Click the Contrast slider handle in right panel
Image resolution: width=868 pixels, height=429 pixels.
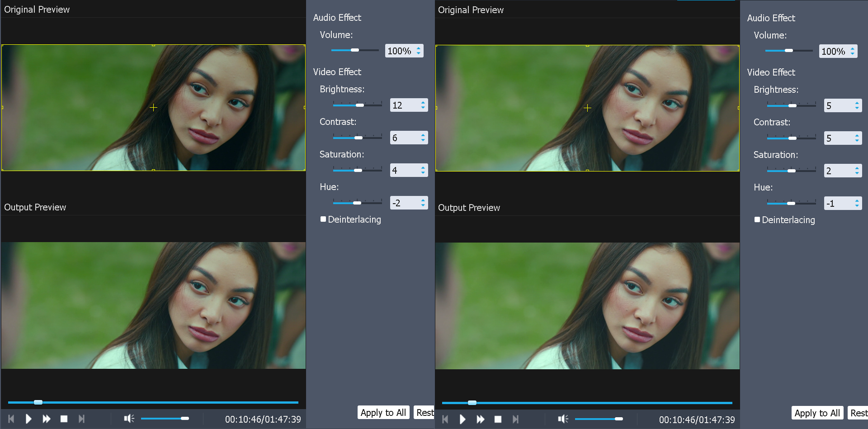pyautogui.click(x=792, y=138)
